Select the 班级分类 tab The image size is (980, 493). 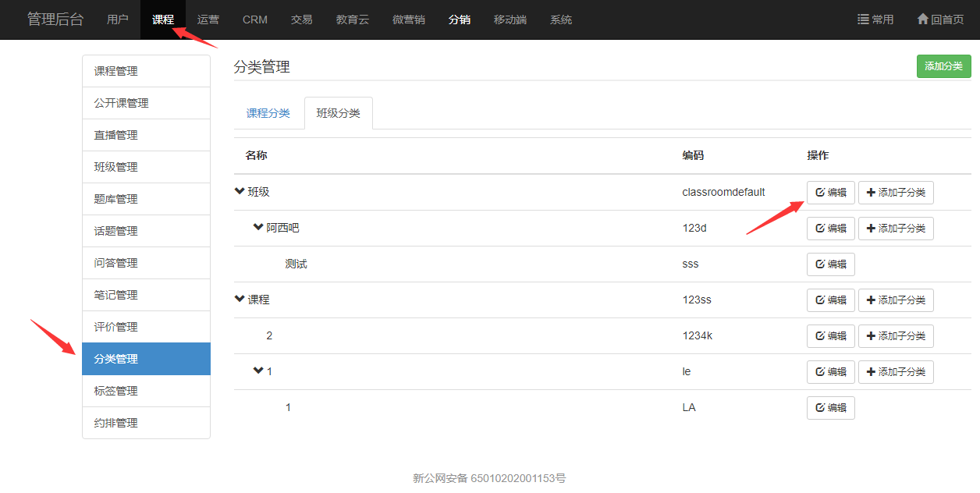coord(338,113)
